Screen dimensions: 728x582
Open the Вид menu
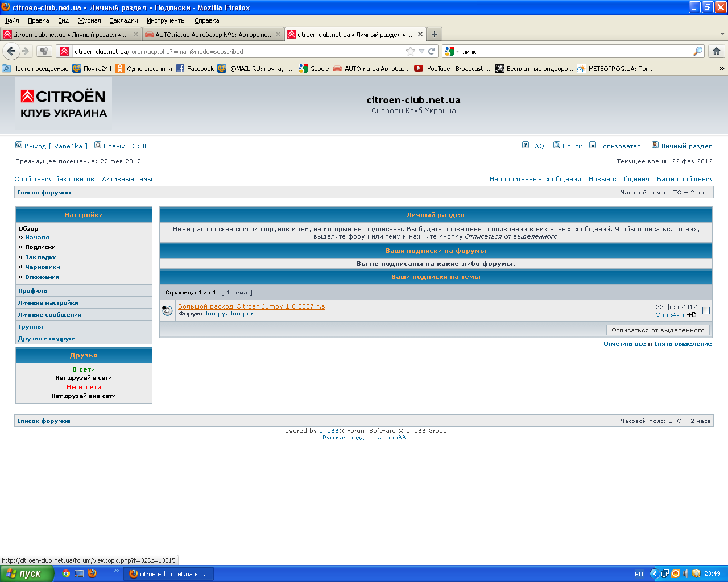[x=63, y=20]
